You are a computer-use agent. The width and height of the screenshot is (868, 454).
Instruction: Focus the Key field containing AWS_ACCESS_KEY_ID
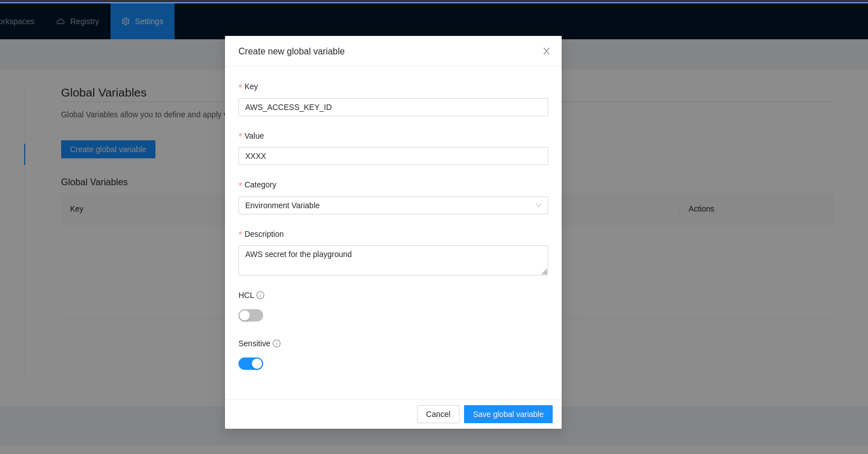393,107
